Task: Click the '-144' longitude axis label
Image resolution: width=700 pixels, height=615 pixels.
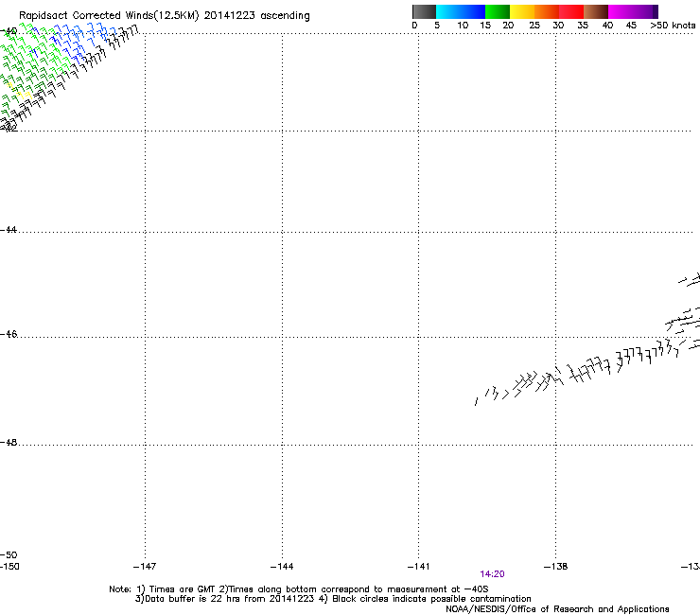Action: (282, 567)
